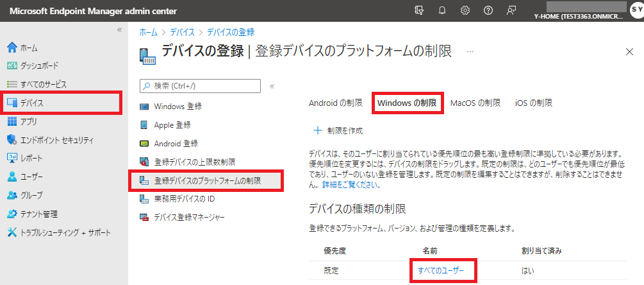Open the portal directory and subscription icon
The image size is (644, 285).
coord(419,11)
